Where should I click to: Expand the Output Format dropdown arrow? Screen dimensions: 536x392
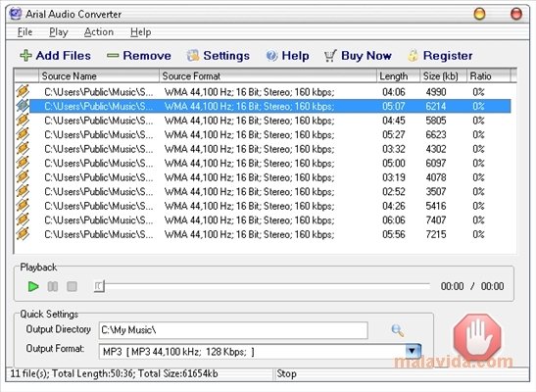413,351
